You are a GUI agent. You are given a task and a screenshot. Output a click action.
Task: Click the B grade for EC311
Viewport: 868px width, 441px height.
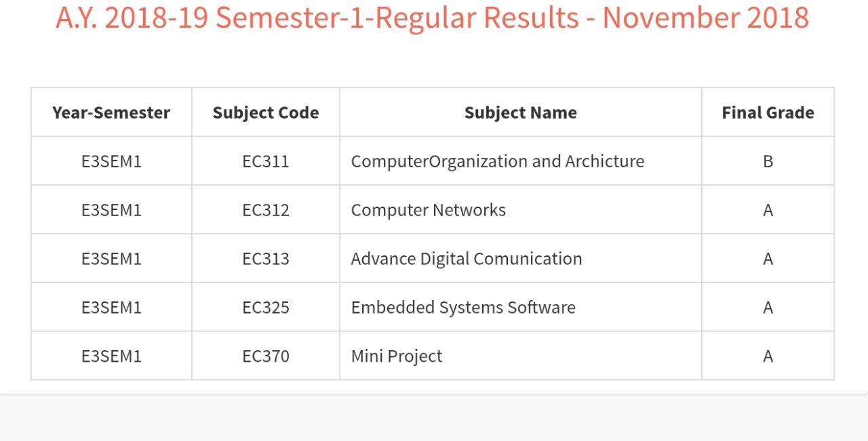click(x=768, y=161)
